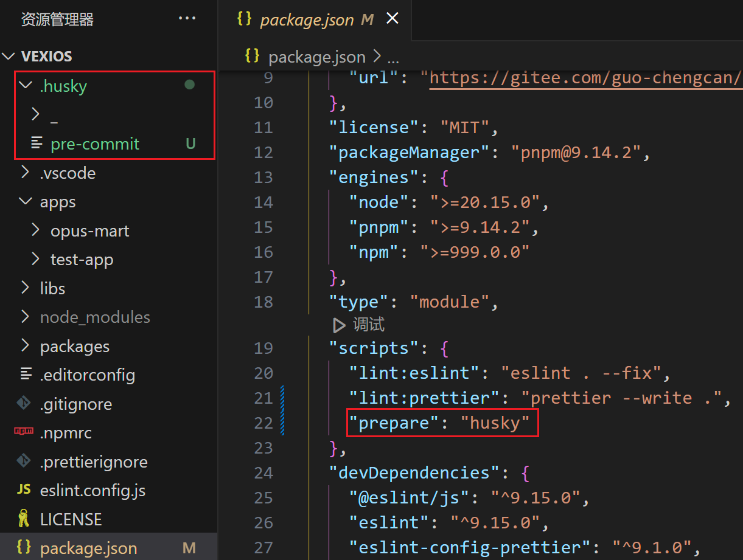Click the .npmrc file icon
The height and width of the screenshot is (560, 743).
(x=24, y=432)
